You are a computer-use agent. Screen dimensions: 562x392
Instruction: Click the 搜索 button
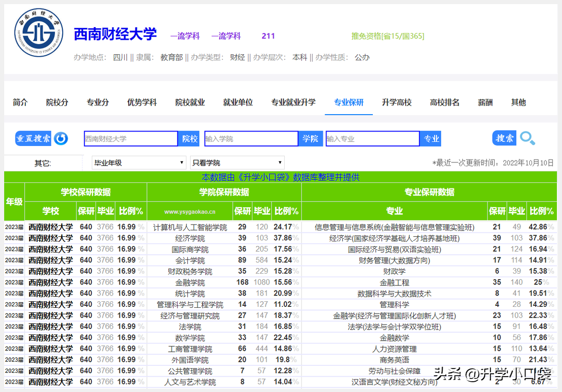pyautogui.click(x=504, y=138)
